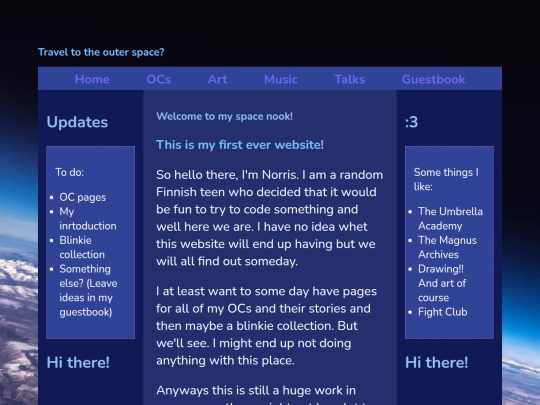
Task: Click the ':3' sidebar heading
Action: point(411,122)
